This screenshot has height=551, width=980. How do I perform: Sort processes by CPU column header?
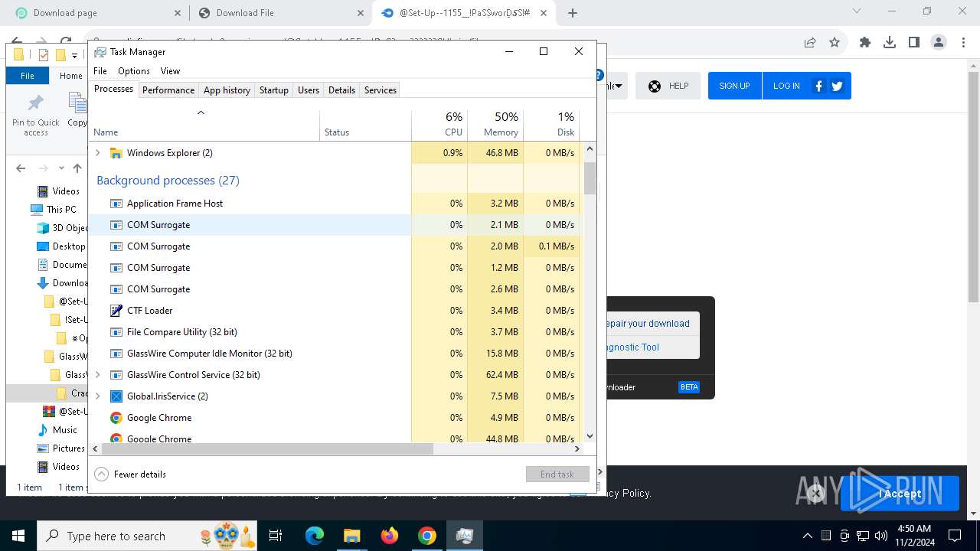click(439, 125)
